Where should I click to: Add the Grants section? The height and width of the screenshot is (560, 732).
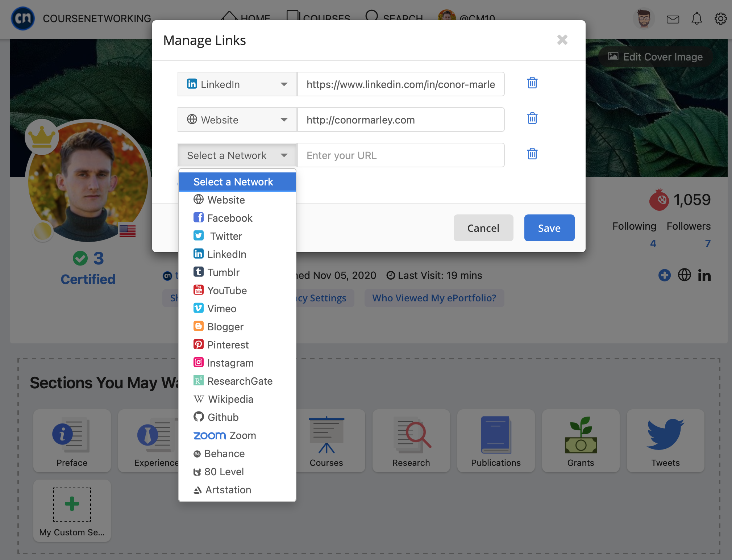click(581, 441)
